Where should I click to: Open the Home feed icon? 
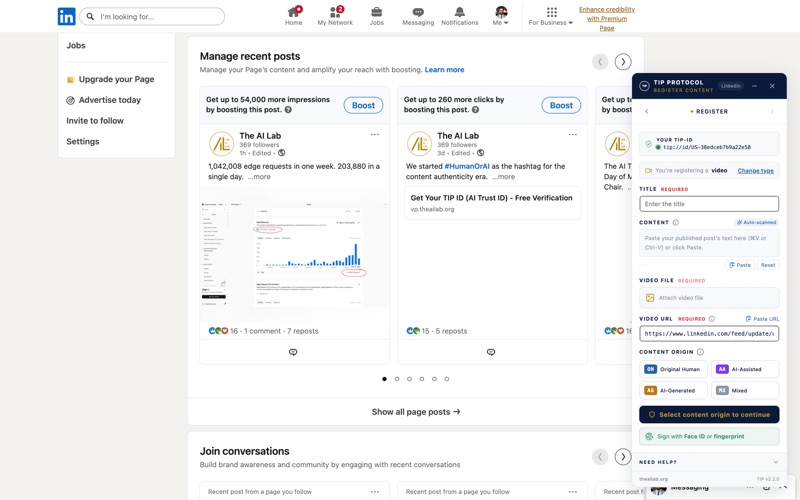point(293,16)
